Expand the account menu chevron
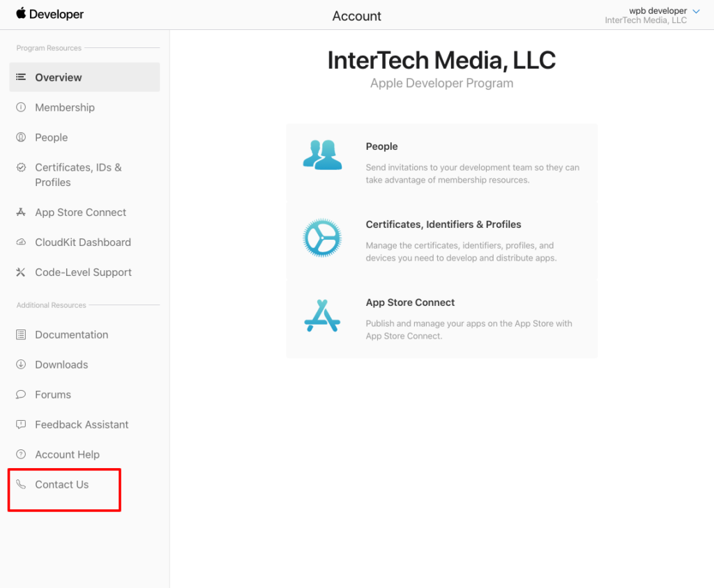714x588 pixels. pos(696,11)
